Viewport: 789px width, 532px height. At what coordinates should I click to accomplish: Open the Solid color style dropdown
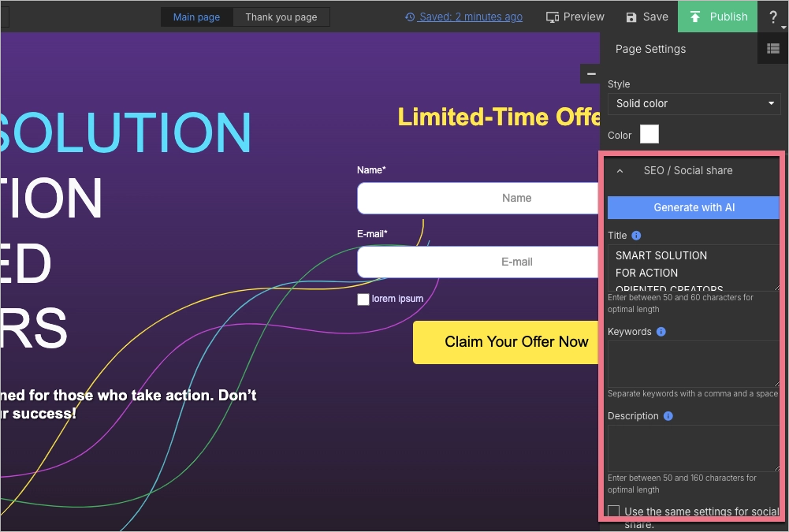[694, 103]
